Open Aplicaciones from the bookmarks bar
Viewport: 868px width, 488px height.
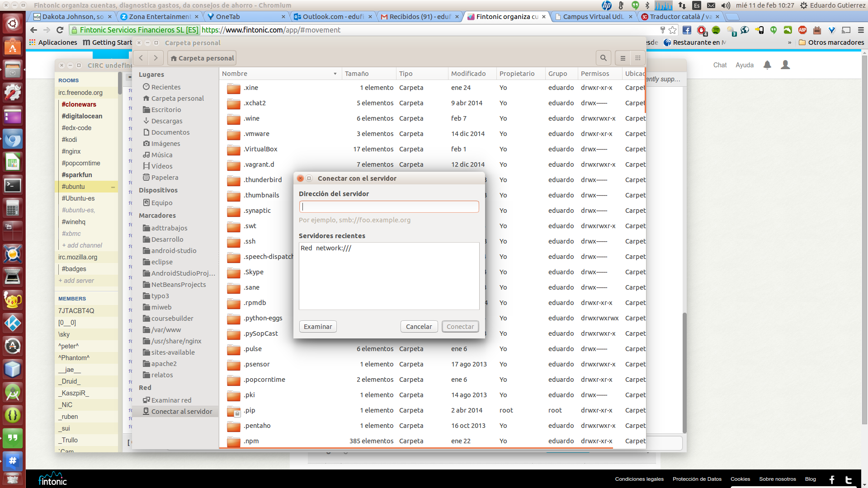tap(53, 42)
